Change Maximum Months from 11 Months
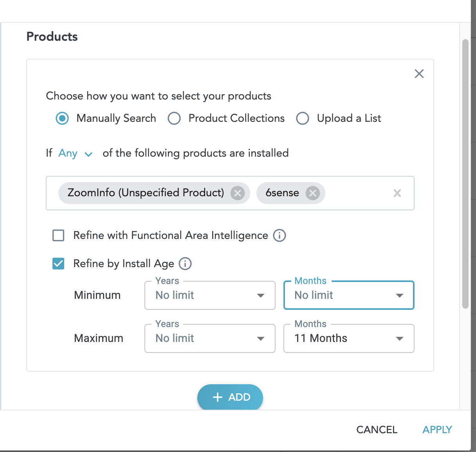Viewport: 476px width, 452px height. coord(348,338)
